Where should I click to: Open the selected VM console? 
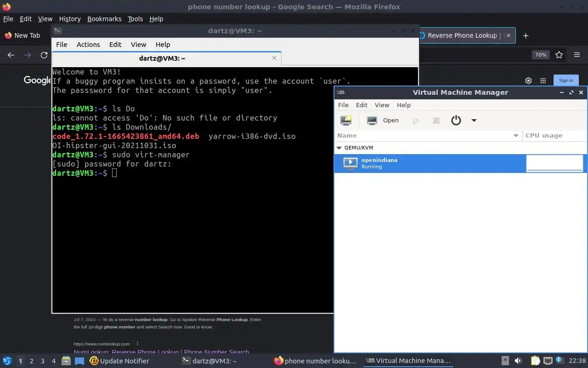click(383, 121)
